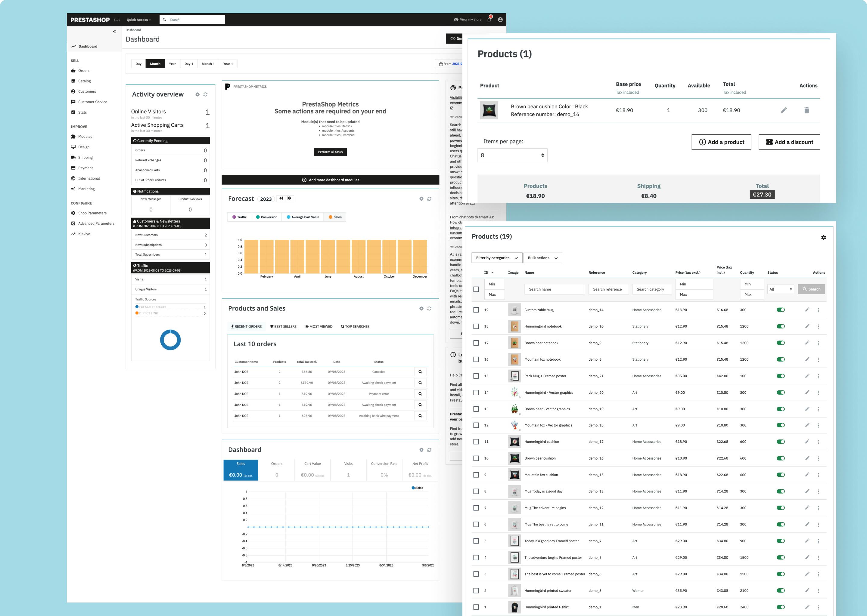The image size is (867, 616).
Task: Select the Year tab in Dashboard
Action: click(172, 63)
